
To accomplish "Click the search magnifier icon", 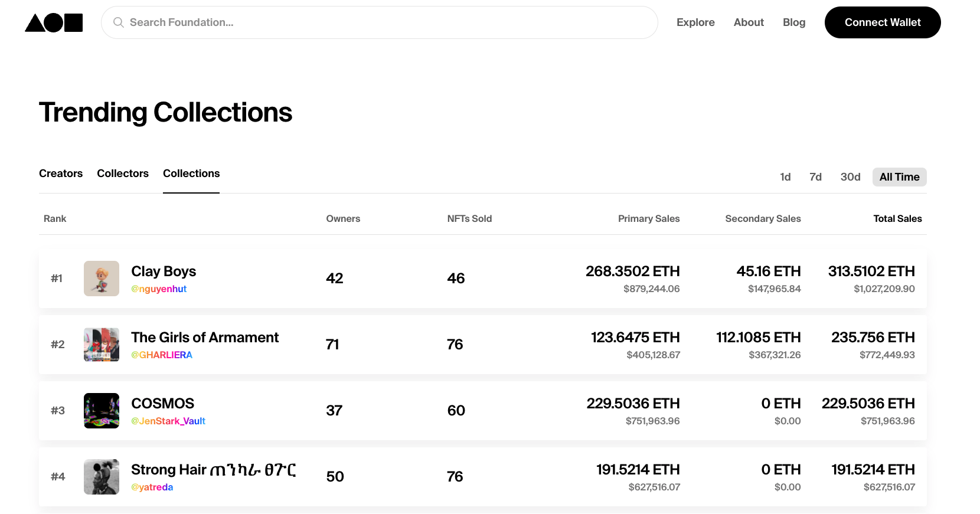I will pyautogui.click(x=119, y=22).
